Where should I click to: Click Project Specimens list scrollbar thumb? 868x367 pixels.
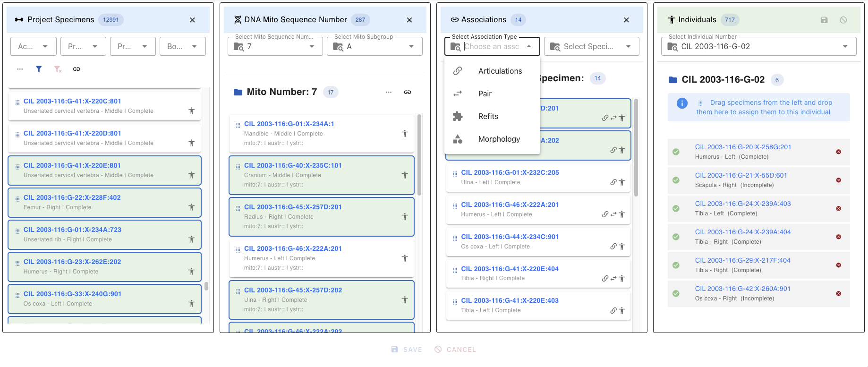206,286
